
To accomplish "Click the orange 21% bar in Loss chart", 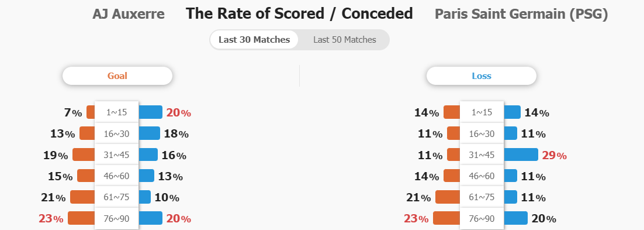I will [448, 197].
